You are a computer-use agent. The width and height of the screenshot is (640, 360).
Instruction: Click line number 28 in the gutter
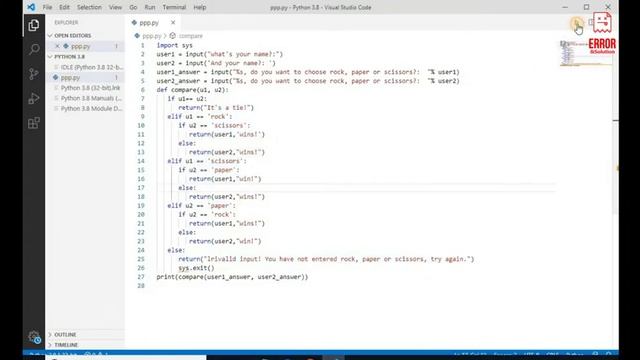141,286
